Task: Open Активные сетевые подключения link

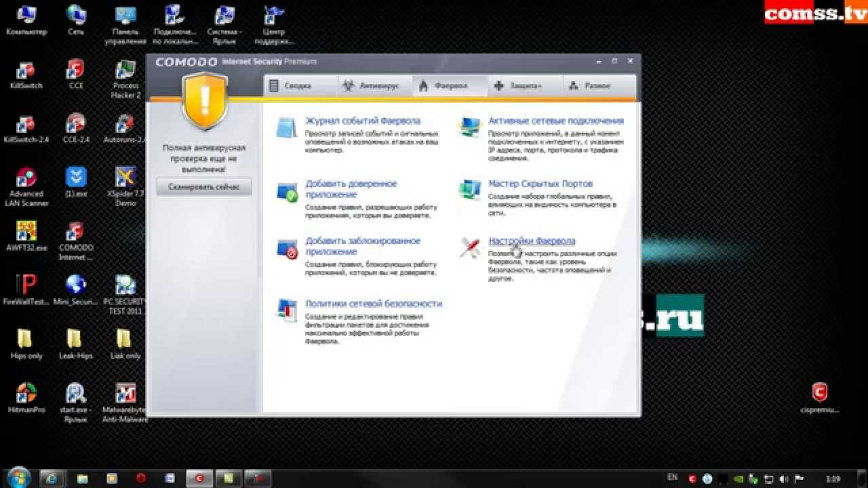Action: (556, 121)
